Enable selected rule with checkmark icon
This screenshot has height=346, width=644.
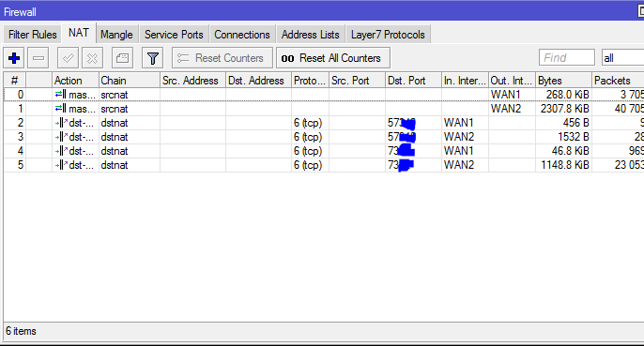click(68, 58)
